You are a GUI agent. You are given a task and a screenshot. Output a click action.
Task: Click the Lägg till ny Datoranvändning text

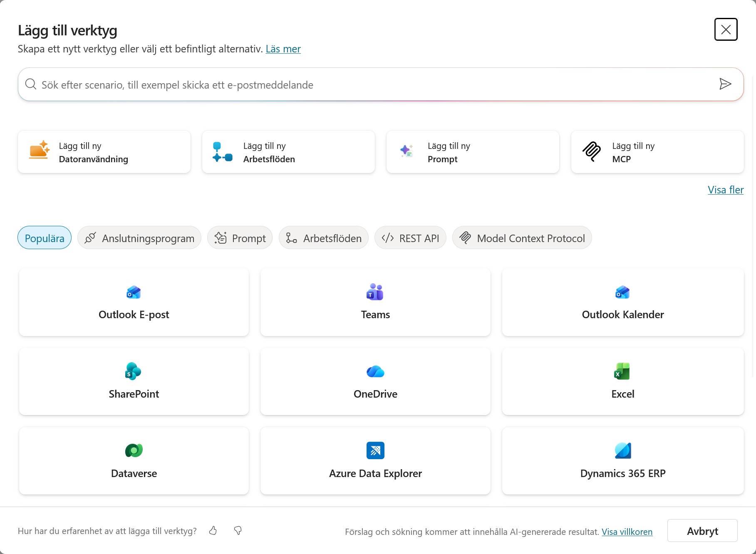tap(94, 152)
